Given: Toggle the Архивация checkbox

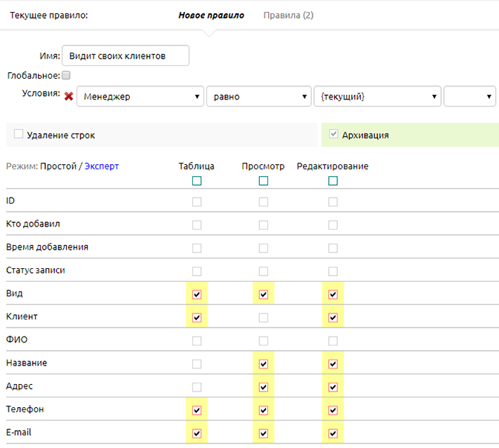Looking at the screenshot, I should pos(333,134).
